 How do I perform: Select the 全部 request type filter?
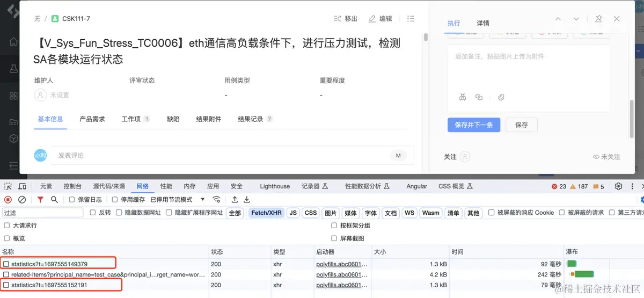pyautogui.click(x=235, y=213)
